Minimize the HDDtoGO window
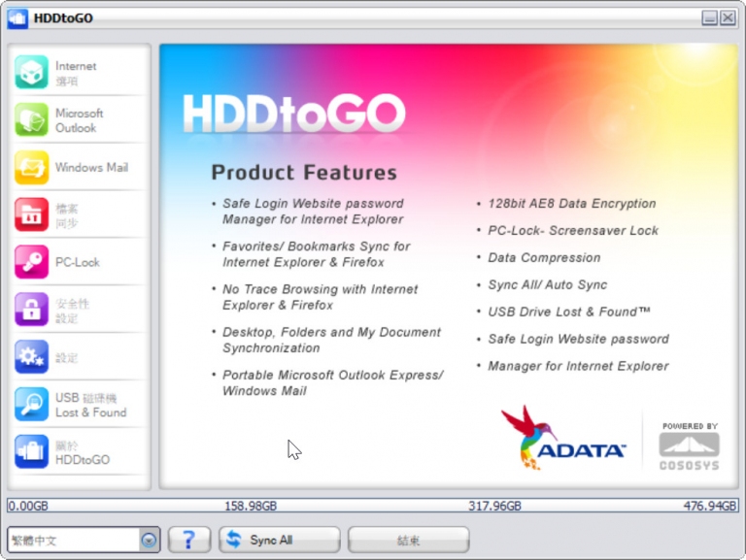Screen dimensions: 746x560 [709, 18]
